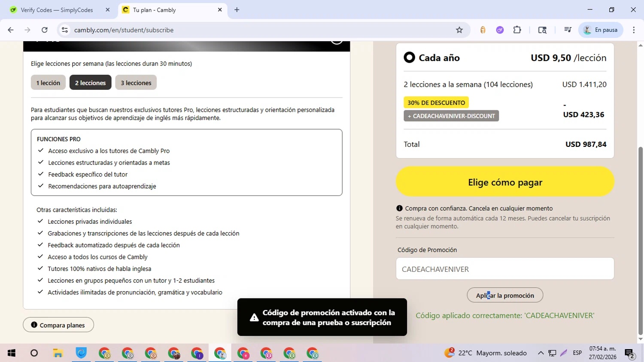Select the '1 lección' option

[x=48, y=82]
